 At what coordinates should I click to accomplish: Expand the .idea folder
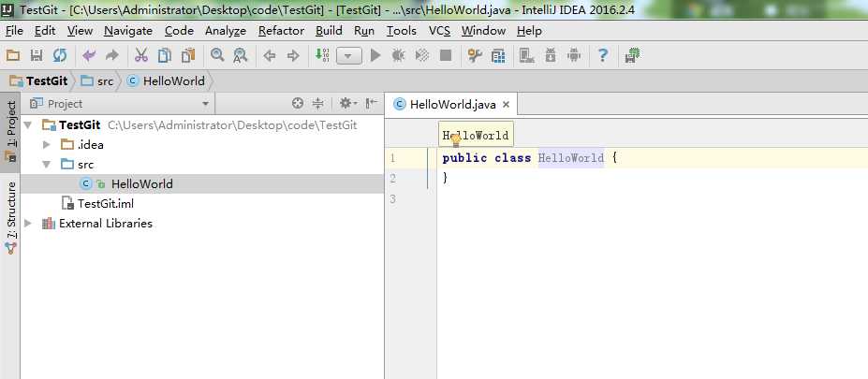tap(47, 145)
